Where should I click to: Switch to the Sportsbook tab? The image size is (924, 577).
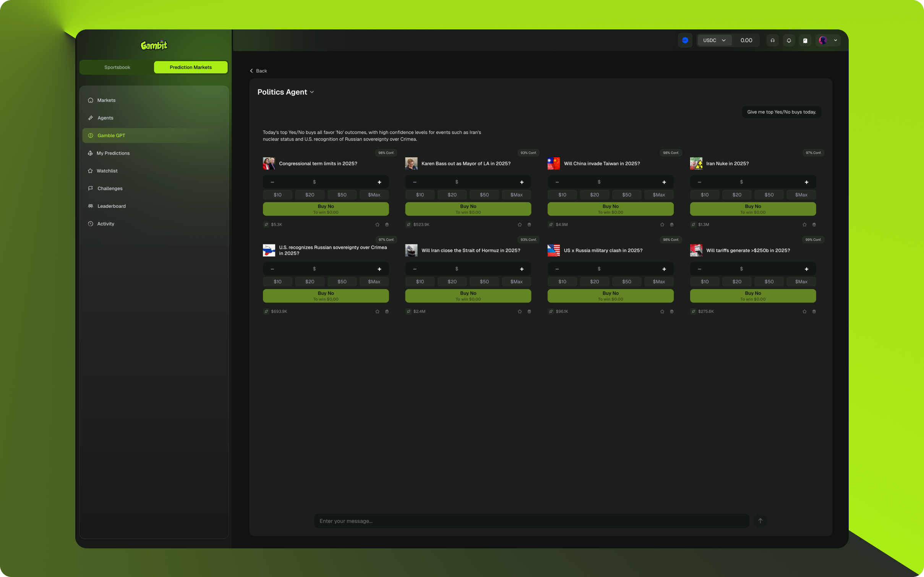pyautogui.click(x=117, y=67)
